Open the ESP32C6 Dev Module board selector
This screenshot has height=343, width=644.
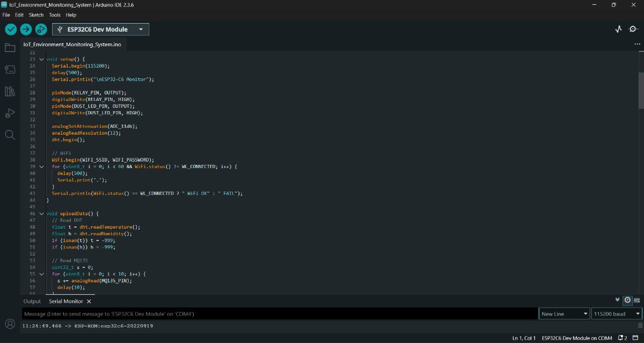click(x=100, y=30)
